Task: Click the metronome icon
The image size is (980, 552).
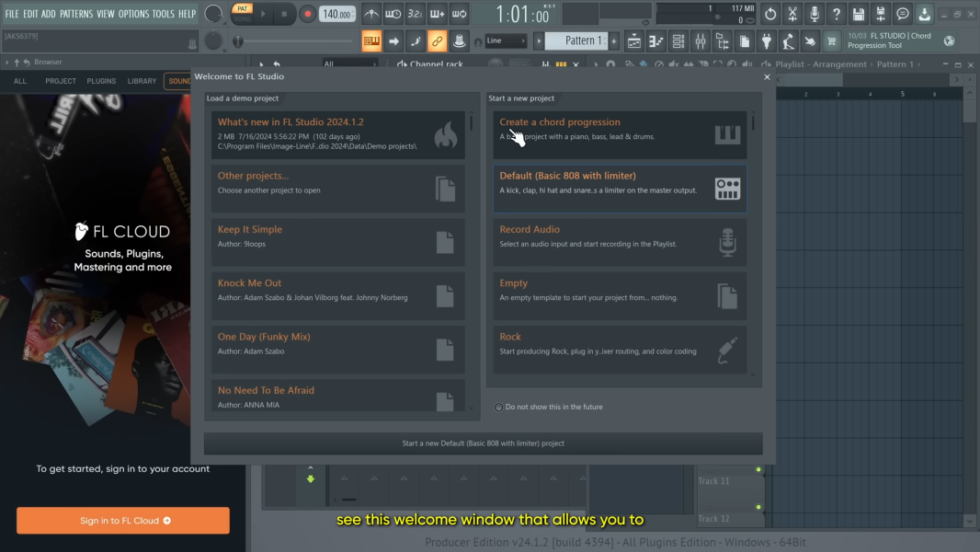Action: [371, 14]
